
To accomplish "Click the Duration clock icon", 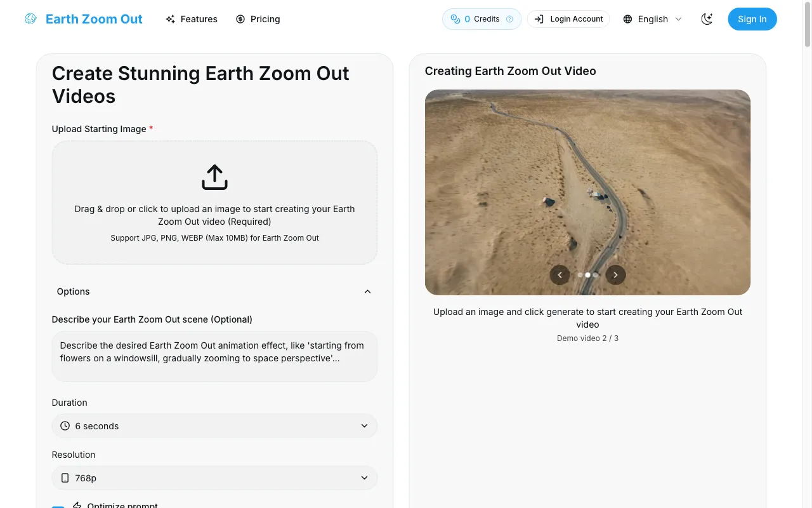I will click(65, 426).
